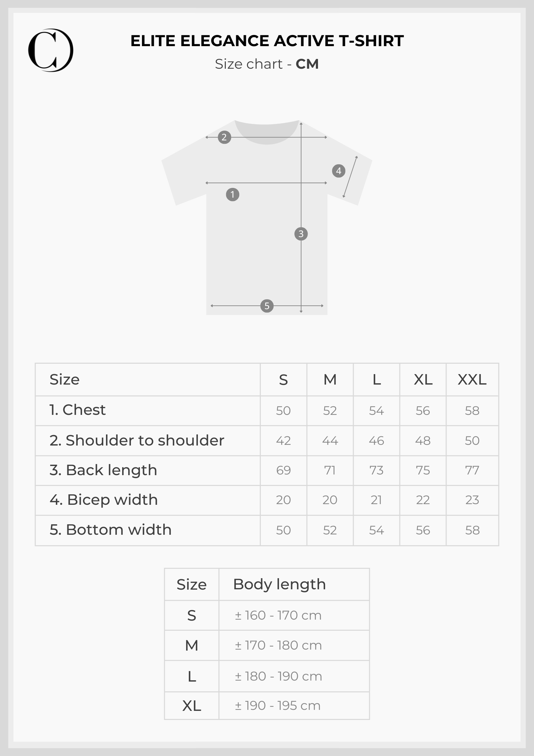Click the Size chart - CM subtitle
This screenshot has height=756, width=534.
coord(267,64)
